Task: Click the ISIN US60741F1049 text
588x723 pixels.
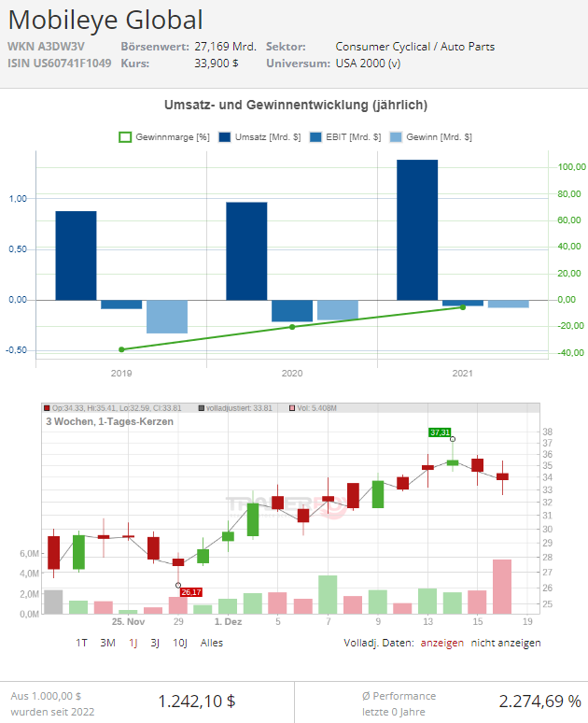Action: [60, 64]
